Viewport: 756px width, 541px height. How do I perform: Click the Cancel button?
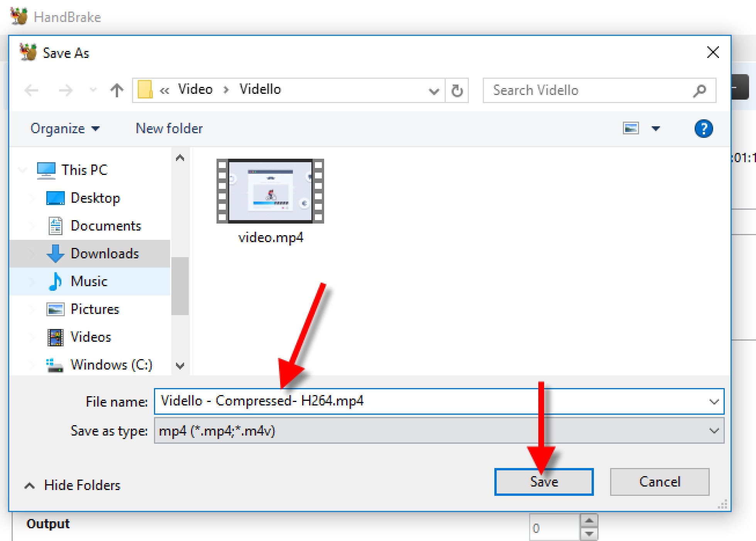tap(659, 482)
